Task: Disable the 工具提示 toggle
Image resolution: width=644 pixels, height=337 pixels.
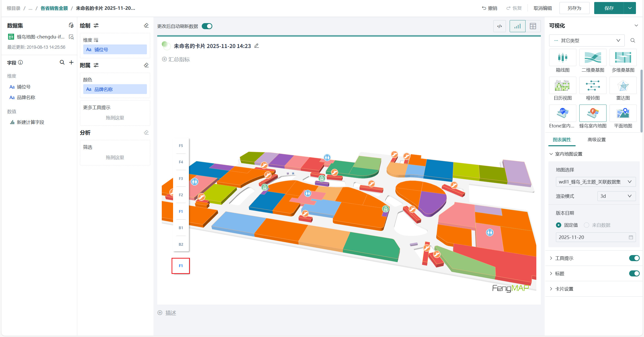Action: tap(634, 258)
